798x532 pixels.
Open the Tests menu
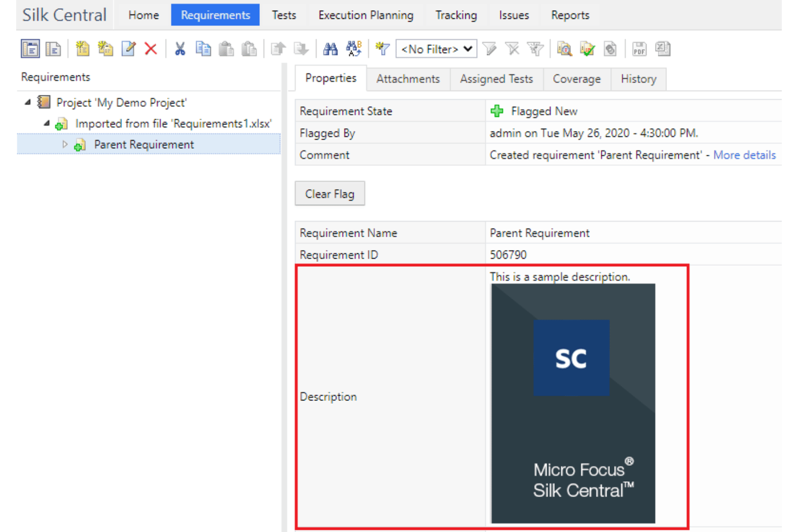[284, 15]
